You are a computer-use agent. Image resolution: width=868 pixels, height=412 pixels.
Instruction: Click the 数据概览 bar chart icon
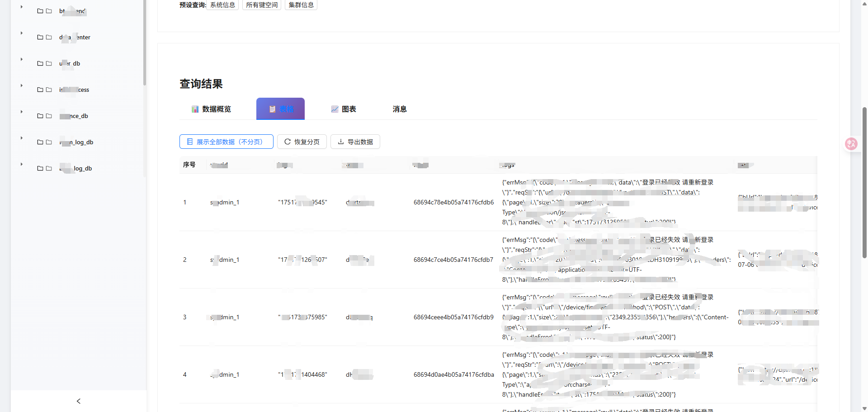pyautogui.click(x=195, y=109)
